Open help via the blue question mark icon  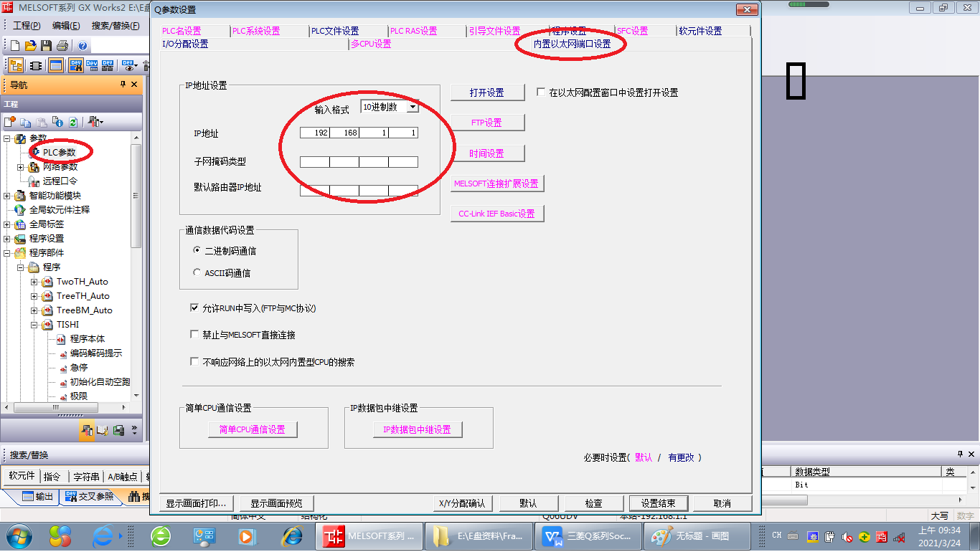coord(83,46)
